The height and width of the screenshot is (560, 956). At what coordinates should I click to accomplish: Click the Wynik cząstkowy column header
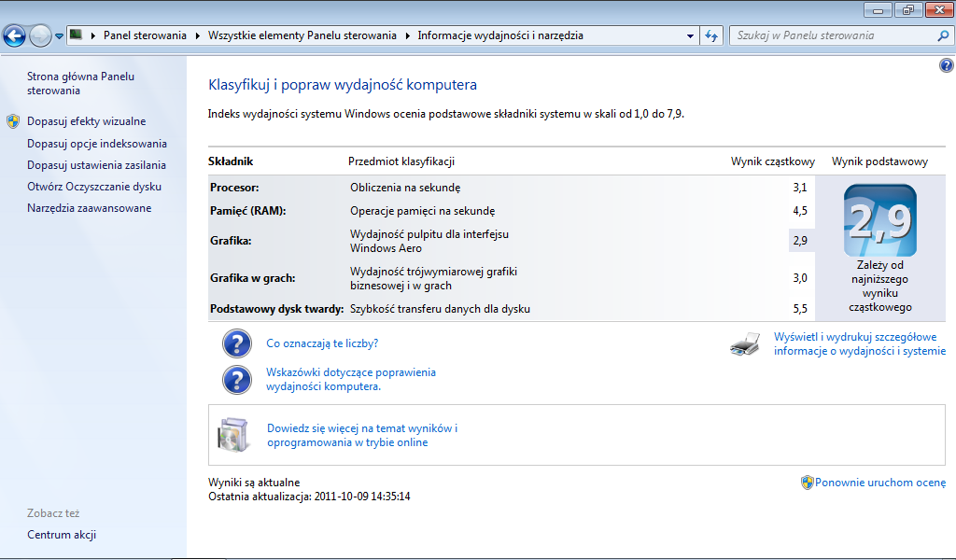[773, 161]
